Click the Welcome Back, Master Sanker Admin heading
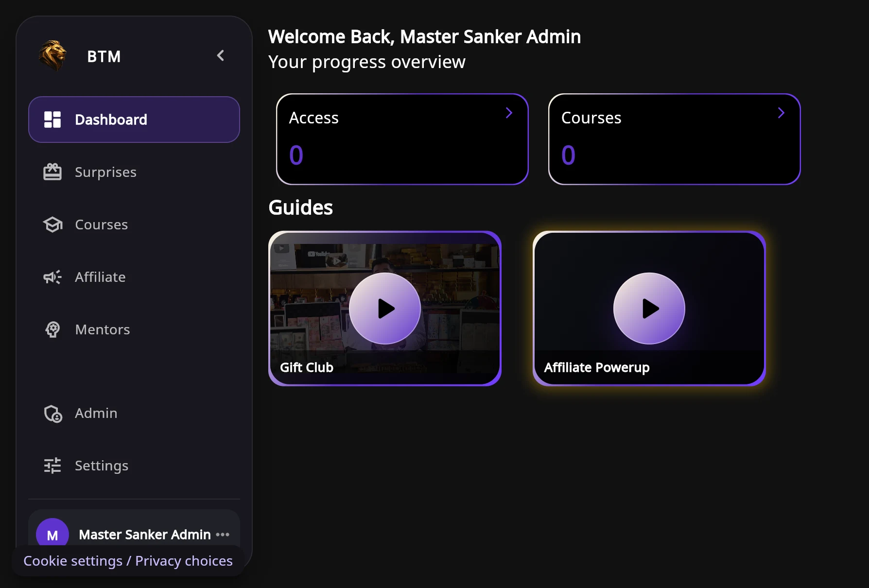The image size is (869, 588). 424,37
